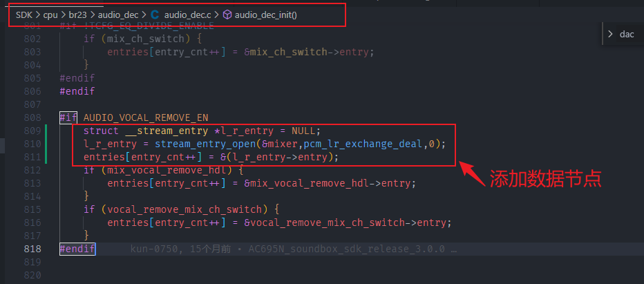Image resolution: width=644 pixels, height=284 pixels.
Task: Open the audio_dec folder breadcrumb
Action: tap(119, 15)
